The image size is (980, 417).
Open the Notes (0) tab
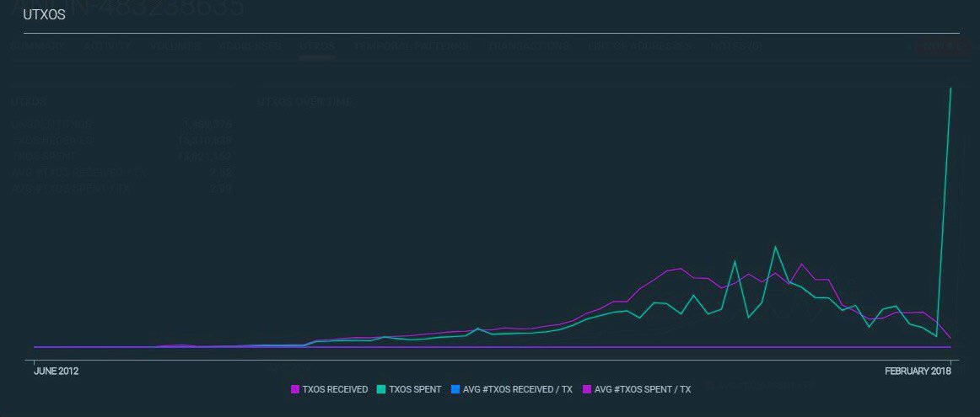pos(735,45)
